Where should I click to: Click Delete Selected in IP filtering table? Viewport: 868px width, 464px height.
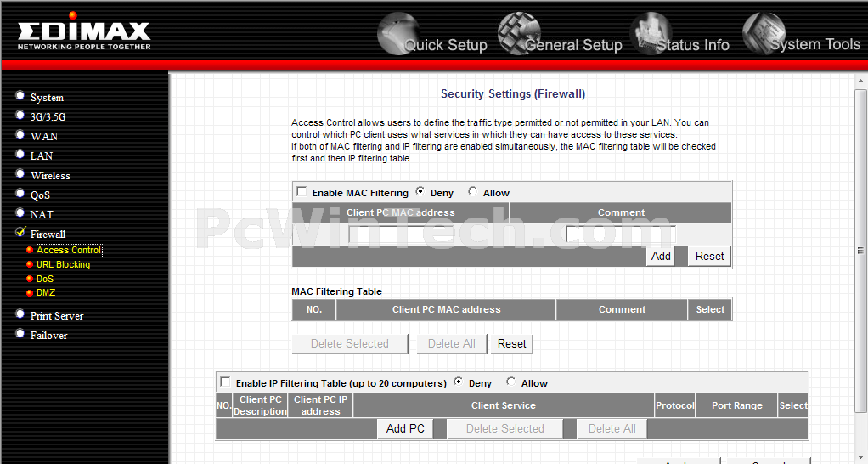click(504, 429)
